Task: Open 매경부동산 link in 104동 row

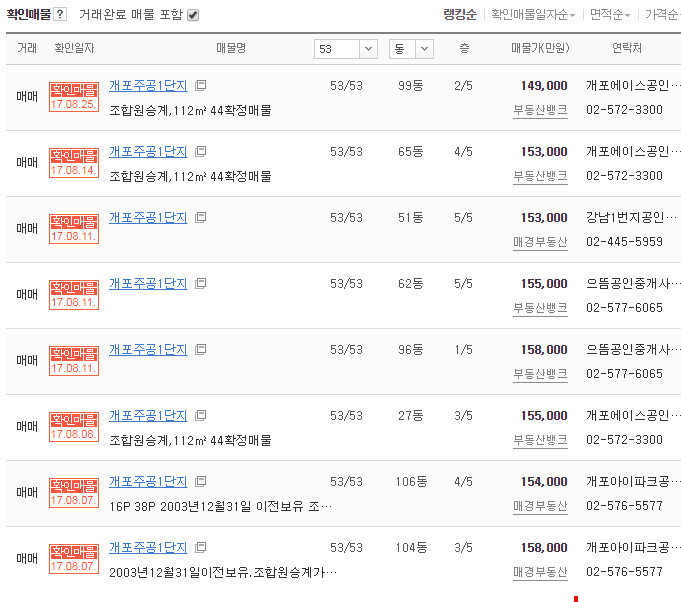Action: pyautogui.click(x=540, y=572)
